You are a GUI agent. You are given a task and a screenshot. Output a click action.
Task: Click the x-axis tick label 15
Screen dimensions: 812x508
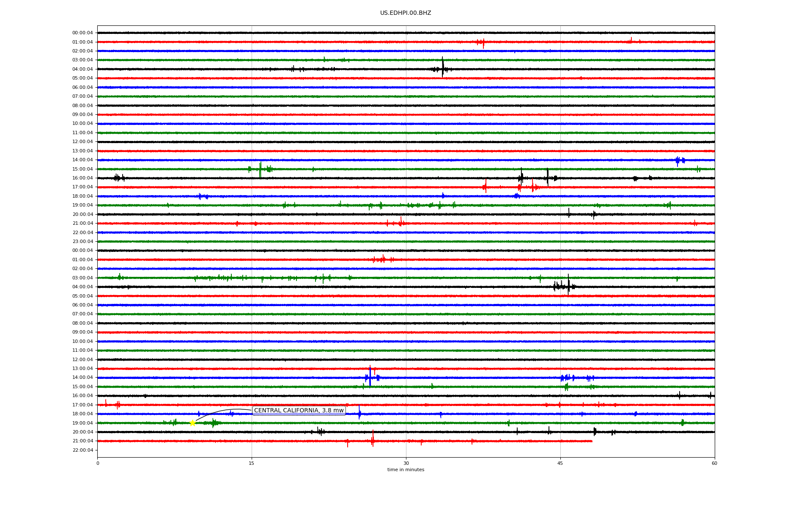click(x=252, y=463)
